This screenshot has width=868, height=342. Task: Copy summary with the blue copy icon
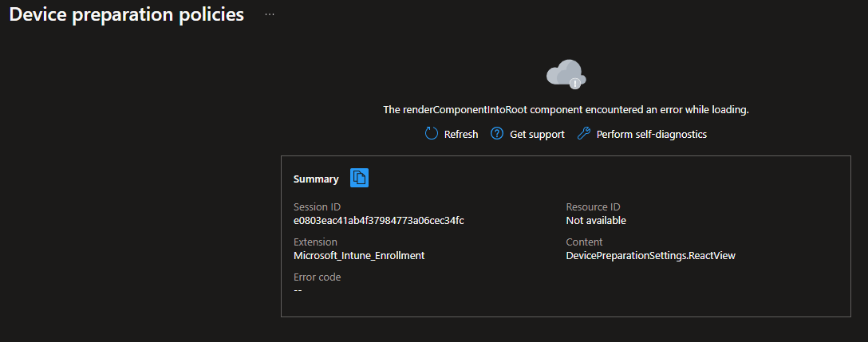point(359,179)
